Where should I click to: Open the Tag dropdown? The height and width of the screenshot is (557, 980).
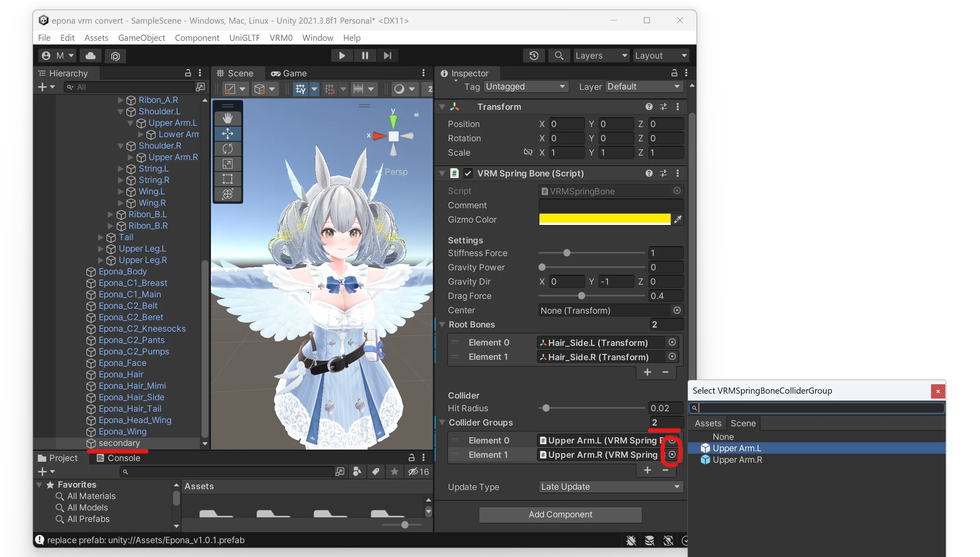pyautogui.click(x=526, y=87)
